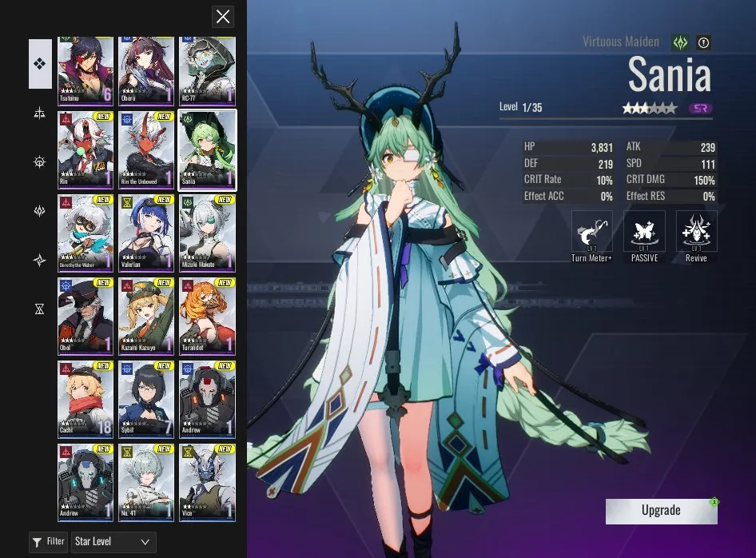Image resolution: width=756 pixels, height=558 pixels.
Task: Filter roster by the faceted-diamond class icon
Action: click(x=39, y=211)
